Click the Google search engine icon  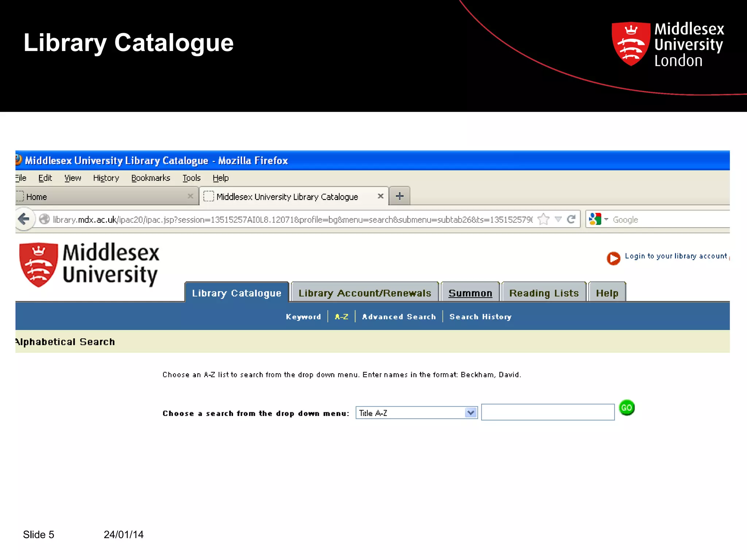[595, 219]
